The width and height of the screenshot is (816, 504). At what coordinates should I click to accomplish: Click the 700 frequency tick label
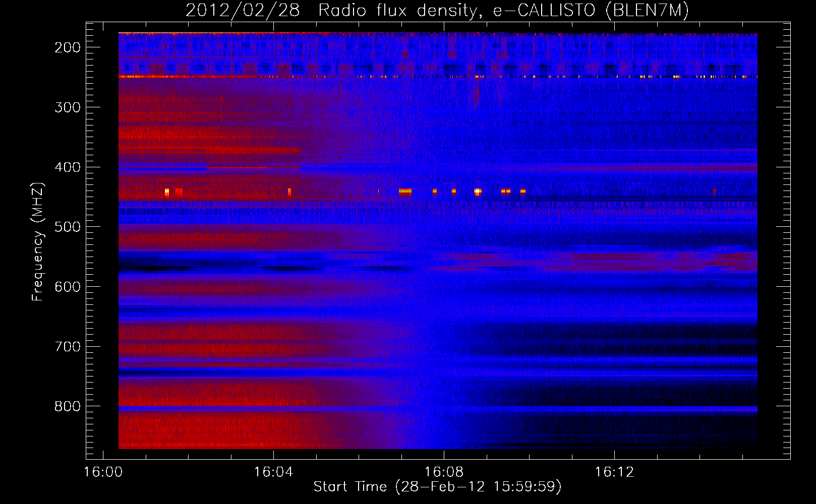[68, 347]
